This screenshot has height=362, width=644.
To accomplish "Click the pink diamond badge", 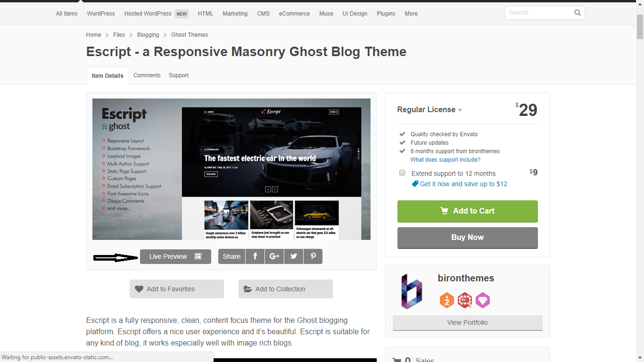I will click(x=483, y=300).
